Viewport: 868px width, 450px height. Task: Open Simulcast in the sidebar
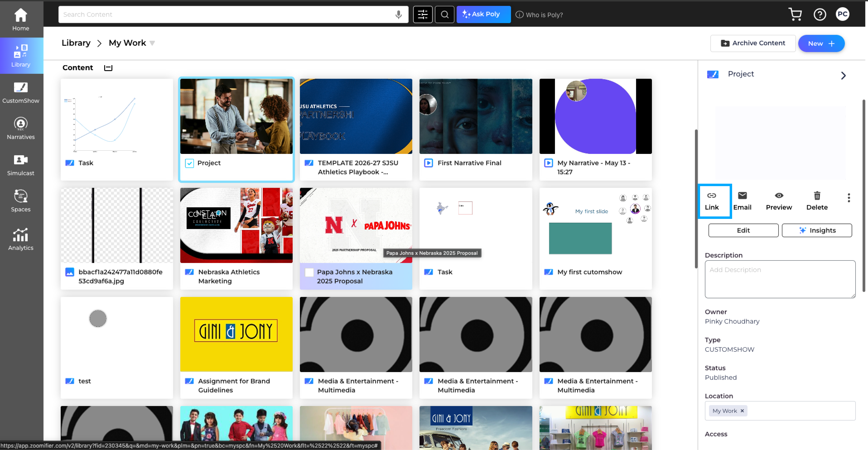21,165
